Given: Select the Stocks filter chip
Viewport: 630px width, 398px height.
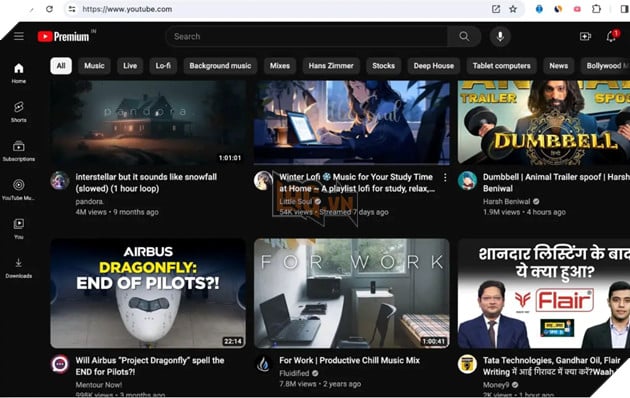Looking at the screenshot, I should 383,66.
